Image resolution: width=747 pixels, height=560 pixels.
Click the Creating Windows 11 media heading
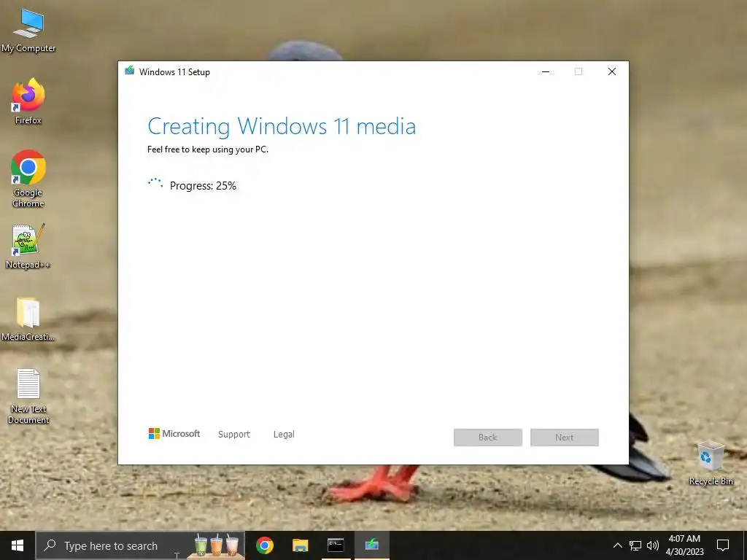tap(282, 126)
